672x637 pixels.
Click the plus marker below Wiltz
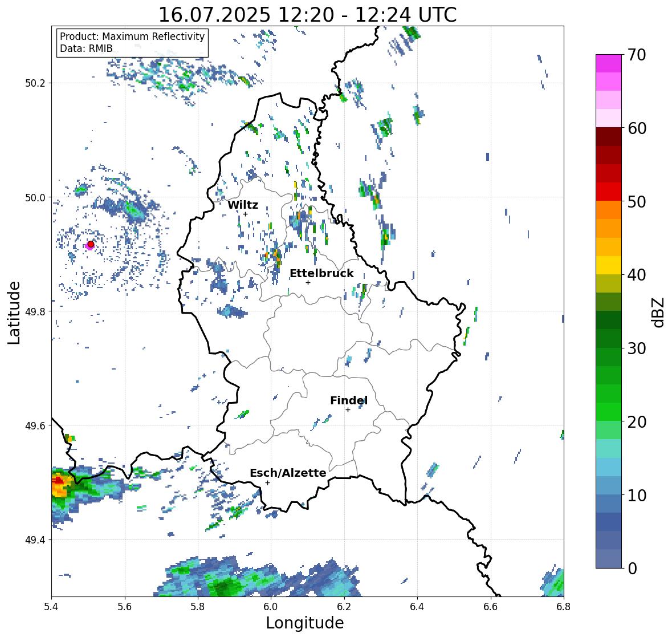tap(246, 214)
